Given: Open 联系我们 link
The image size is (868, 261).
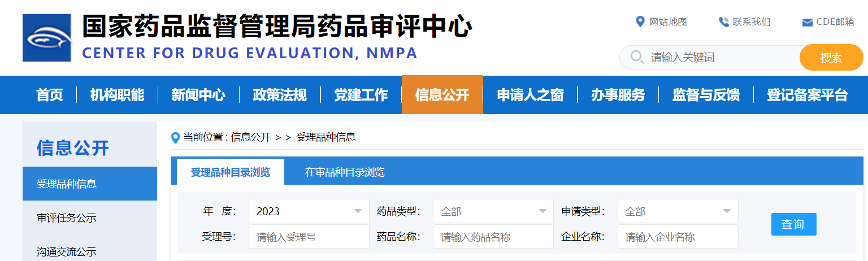Looking at the screenshot, I should 752,22.
